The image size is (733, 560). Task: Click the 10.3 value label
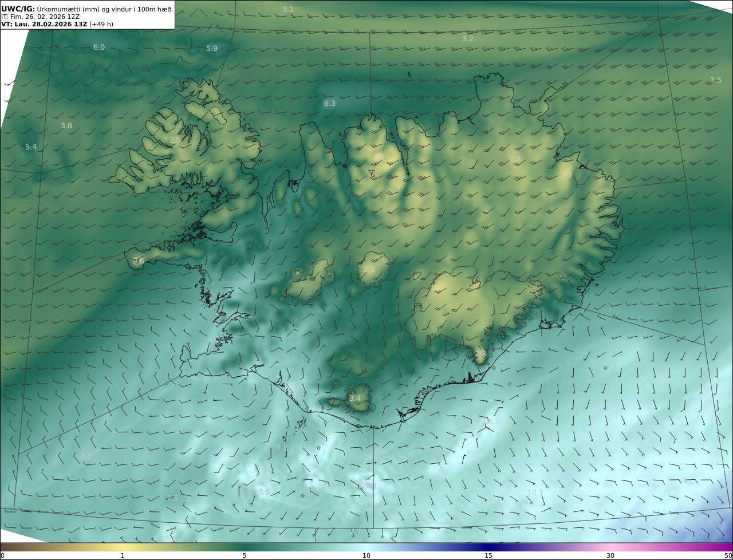(490, 421)
